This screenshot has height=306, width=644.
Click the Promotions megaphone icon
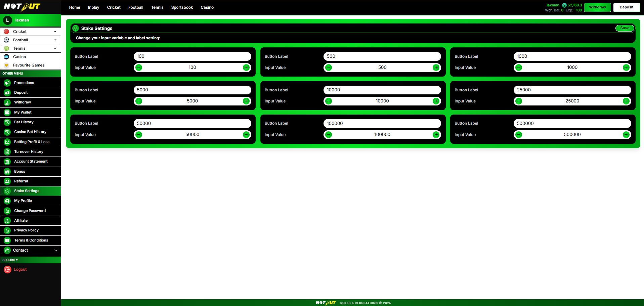pos(7,83)
